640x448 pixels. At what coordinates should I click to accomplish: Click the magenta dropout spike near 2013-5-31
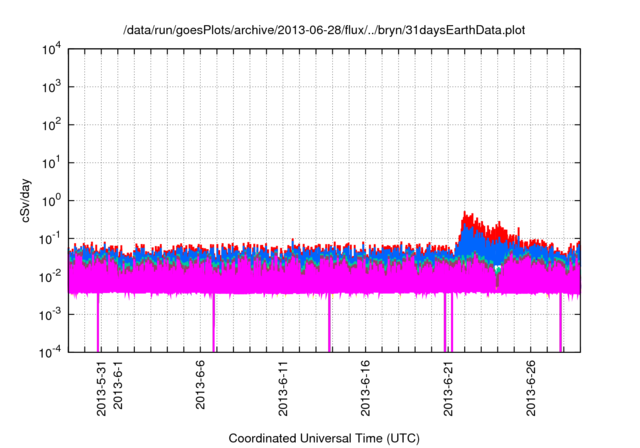point(98,322)
